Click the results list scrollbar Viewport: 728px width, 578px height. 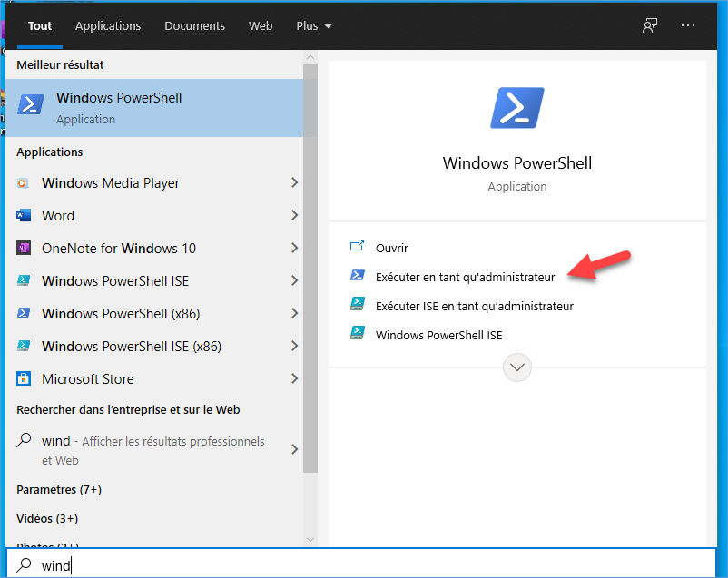coord(310,272)
